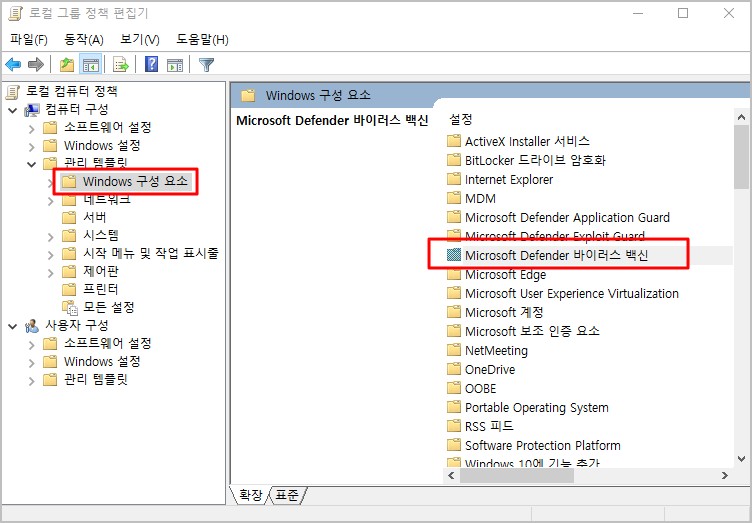
Task: Open the 파일(F) menu
Action: coord(29,39)
